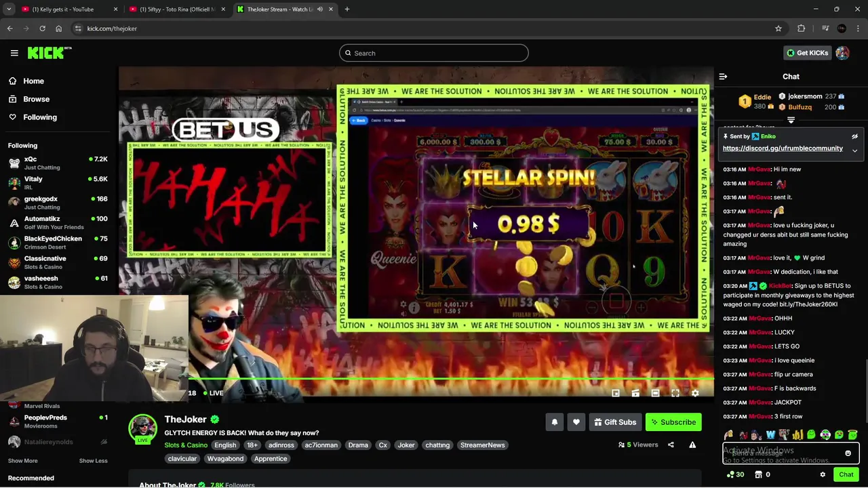Viewport: 868px width, 488px height.
Task: Open vasheeesh channel
Action: coord(58,282)
